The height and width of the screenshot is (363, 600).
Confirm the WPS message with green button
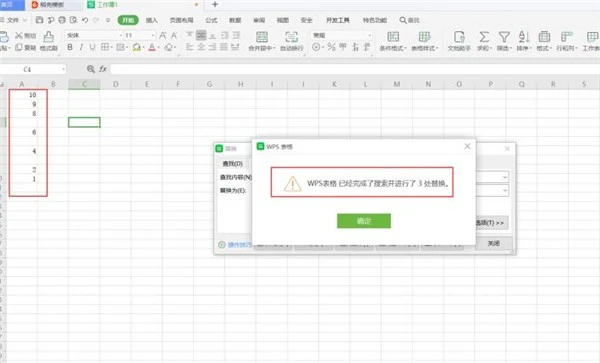[x=364, y=221]
